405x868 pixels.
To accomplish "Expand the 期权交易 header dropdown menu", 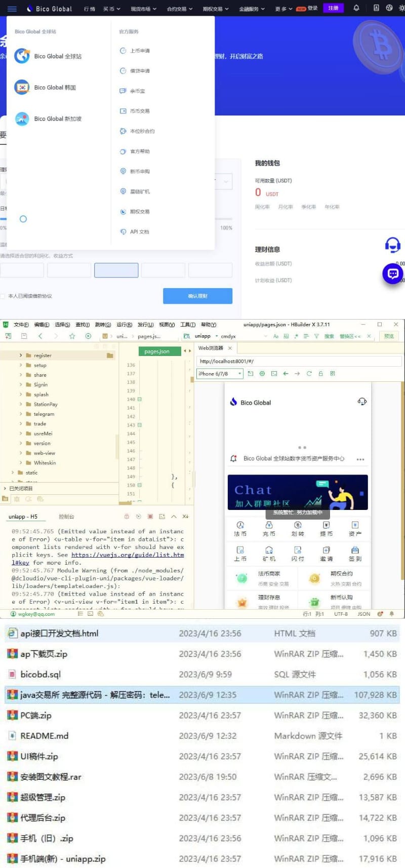I will click(x=216, y=9).
